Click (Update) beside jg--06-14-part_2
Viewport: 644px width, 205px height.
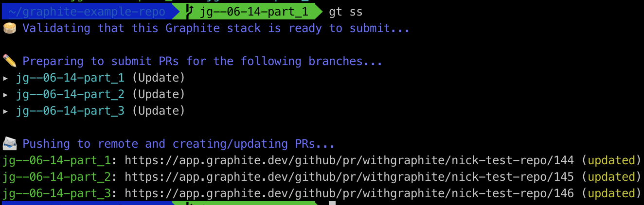click(x=159, y=94)
